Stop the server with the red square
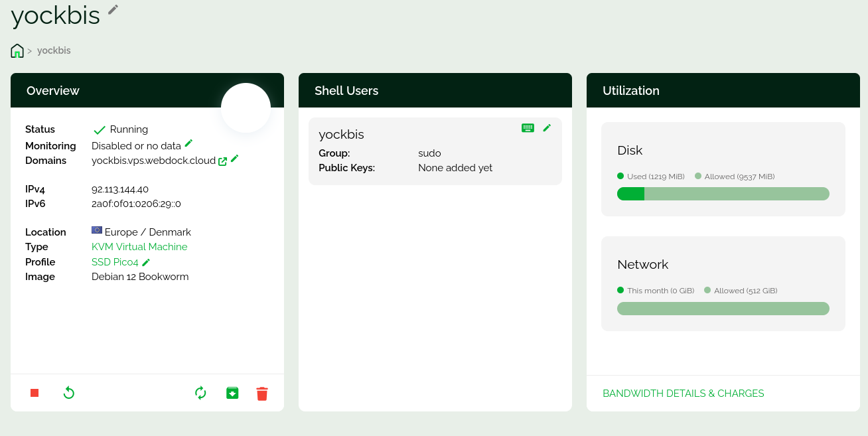The width and height of the screenshot is (868, 436). point(35,393)
